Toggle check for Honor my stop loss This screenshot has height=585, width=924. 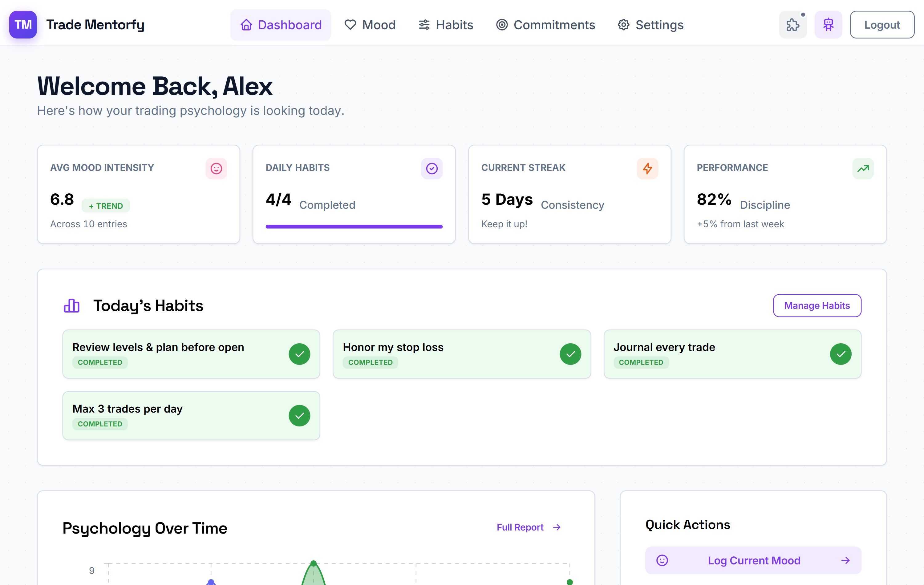coord(570,354)
